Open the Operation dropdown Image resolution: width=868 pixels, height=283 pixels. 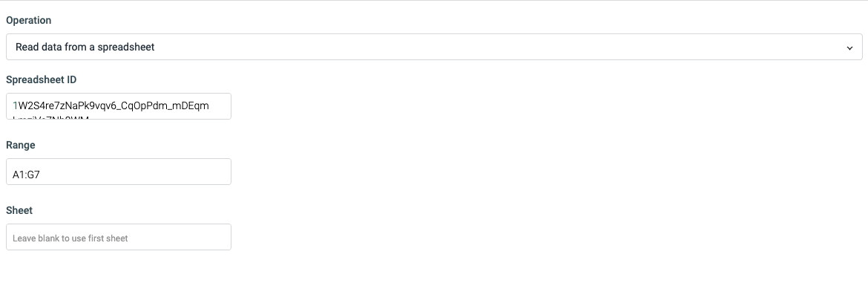(x=434, y=47)
